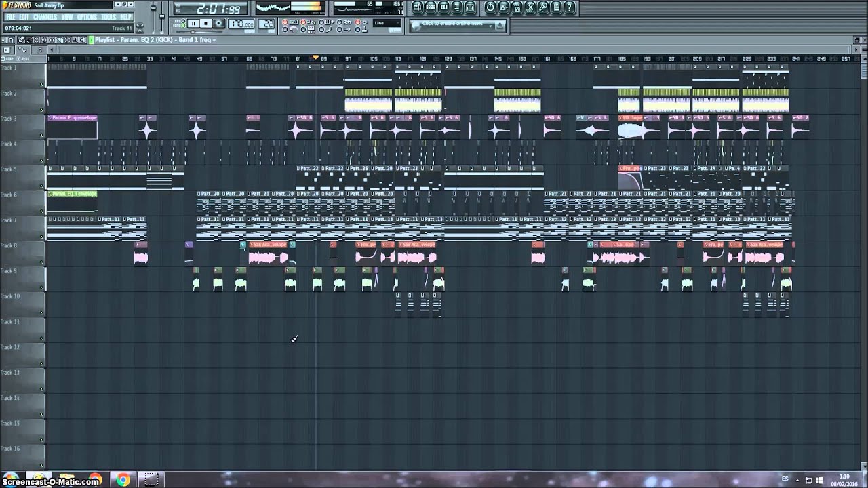
Task: Stop playback with the square button
Action: point(205,24)
